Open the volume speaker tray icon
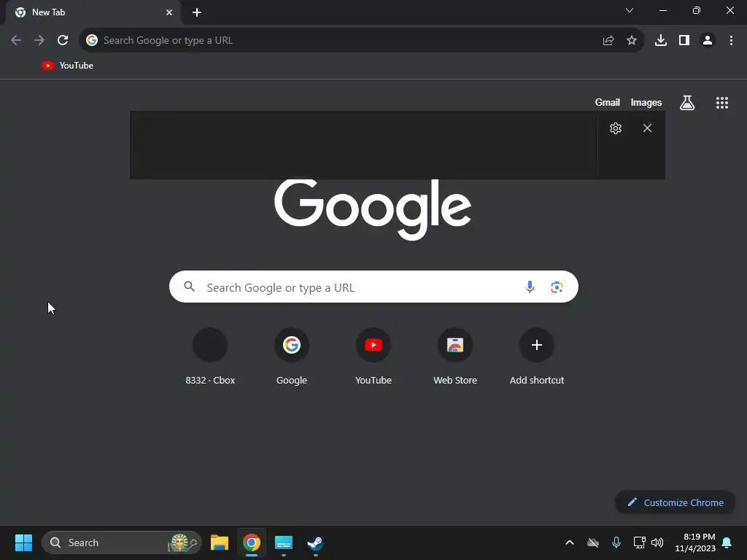 657,542
